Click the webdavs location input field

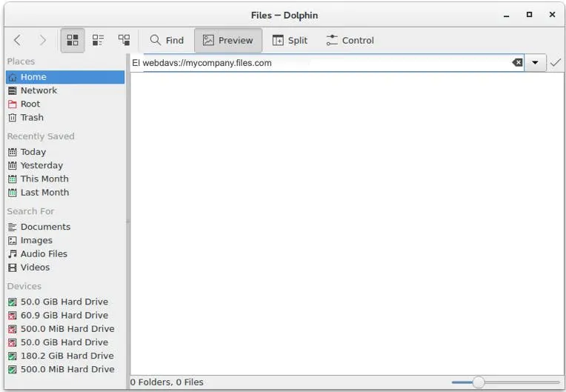[x=327, y=63]
